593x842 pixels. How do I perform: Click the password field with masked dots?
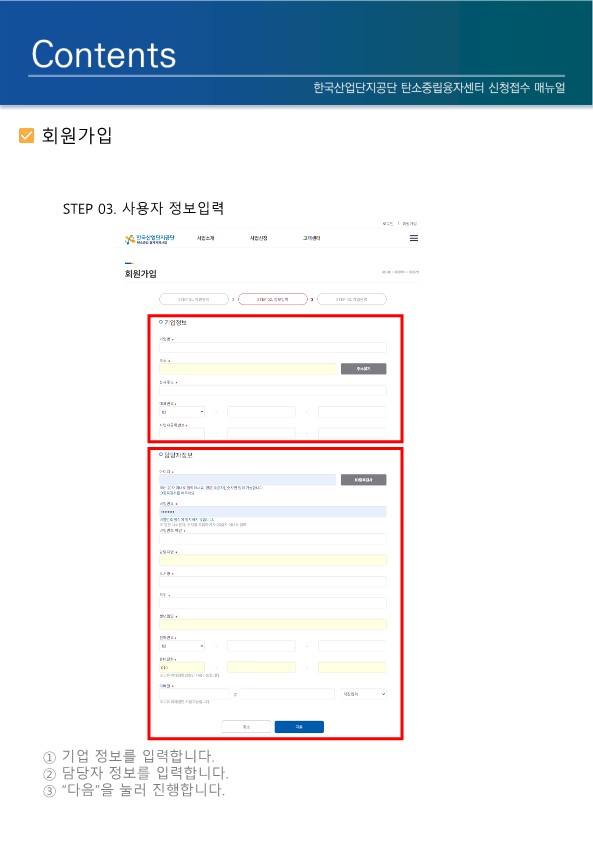[273, 512]
